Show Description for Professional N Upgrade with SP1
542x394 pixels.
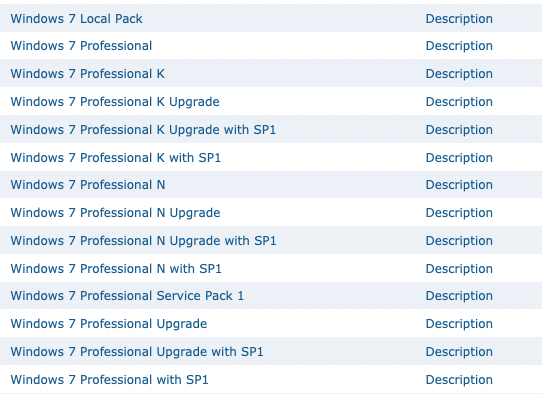click(459, 241)
